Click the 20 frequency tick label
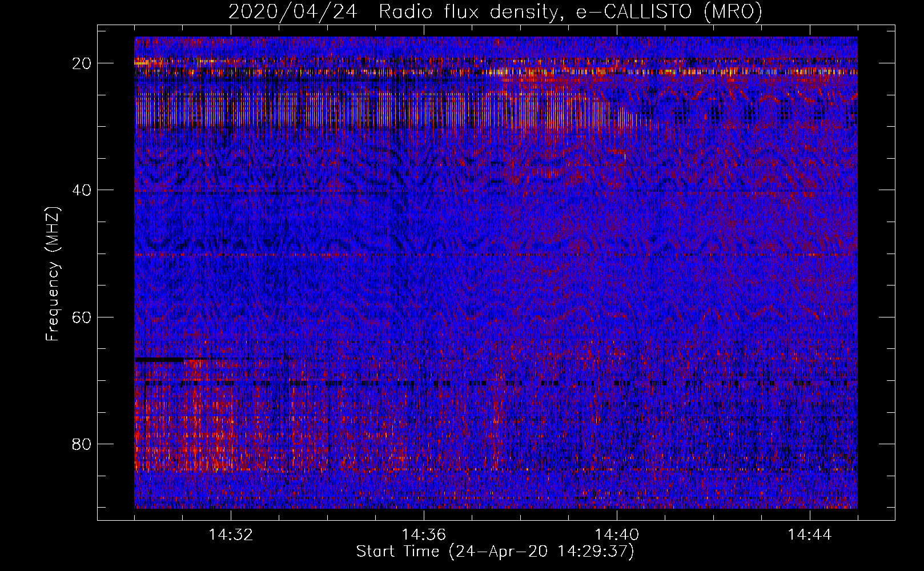 pyautogui.click(x=82, y=63)
